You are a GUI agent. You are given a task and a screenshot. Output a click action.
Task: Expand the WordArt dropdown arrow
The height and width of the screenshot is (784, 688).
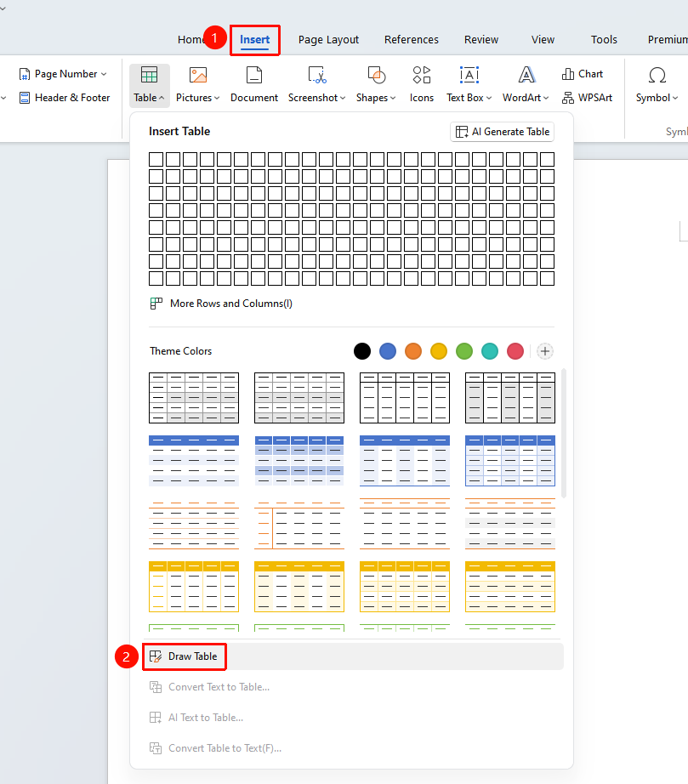click(546, 98)
